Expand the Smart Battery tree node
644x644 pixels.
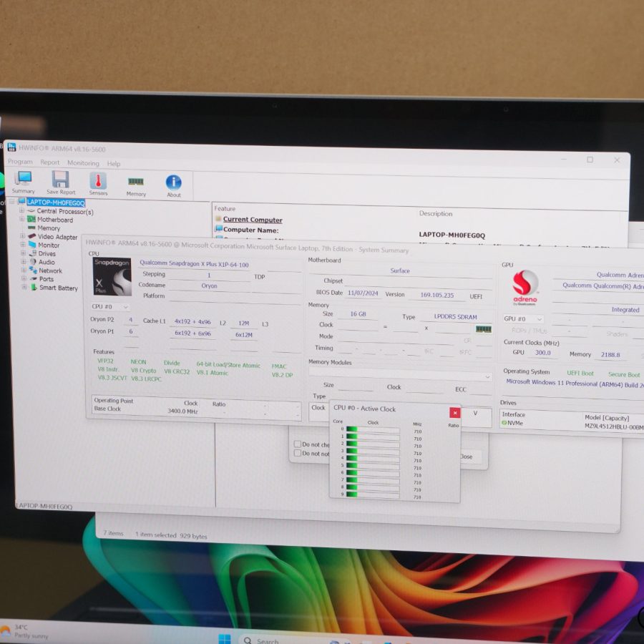[24, 287]
